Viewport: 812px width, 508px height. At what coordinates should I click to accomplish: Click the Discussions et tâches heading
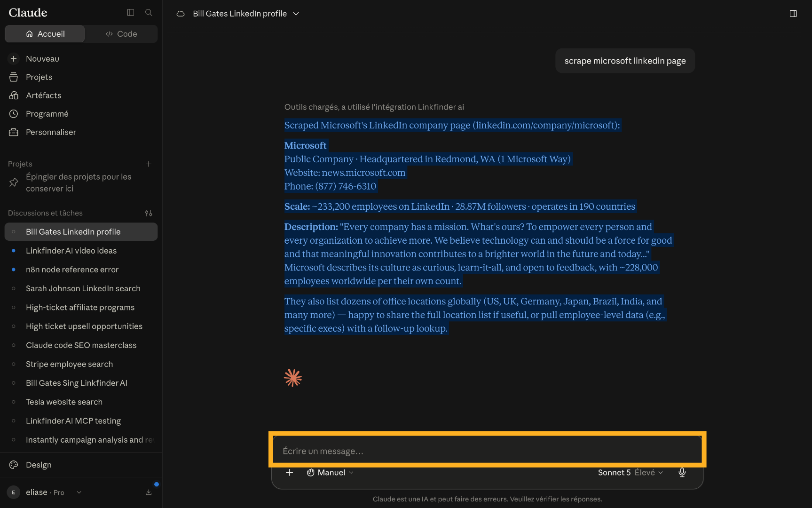click(x=45, y=213)
